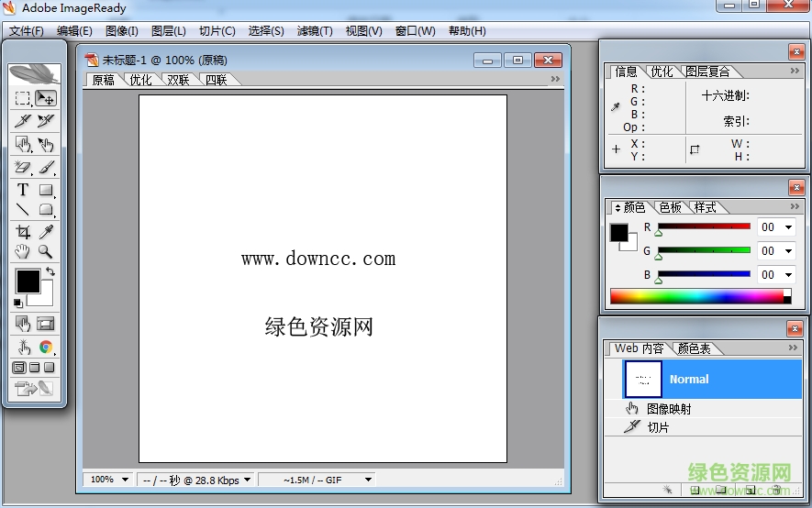Select the Move tool
Image resolution: width=812 pixels, height=508 pixels.
46,98
